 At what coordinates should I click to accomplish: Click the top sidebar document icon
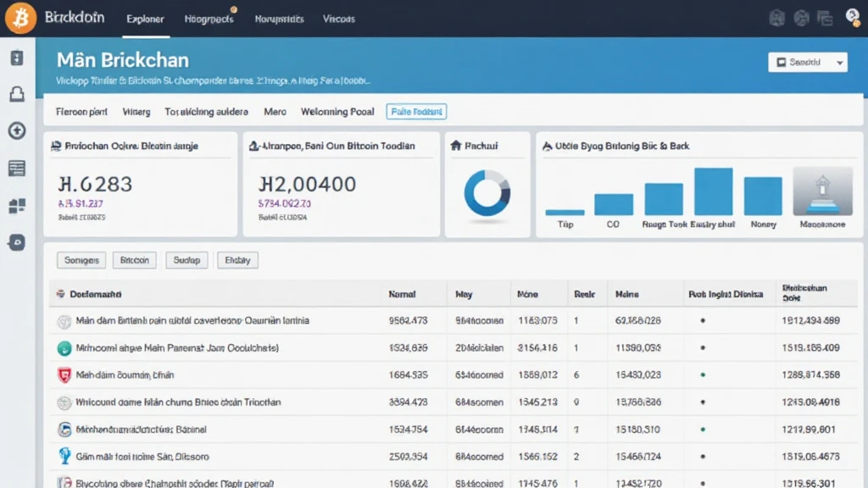click(x=17, y=58)
